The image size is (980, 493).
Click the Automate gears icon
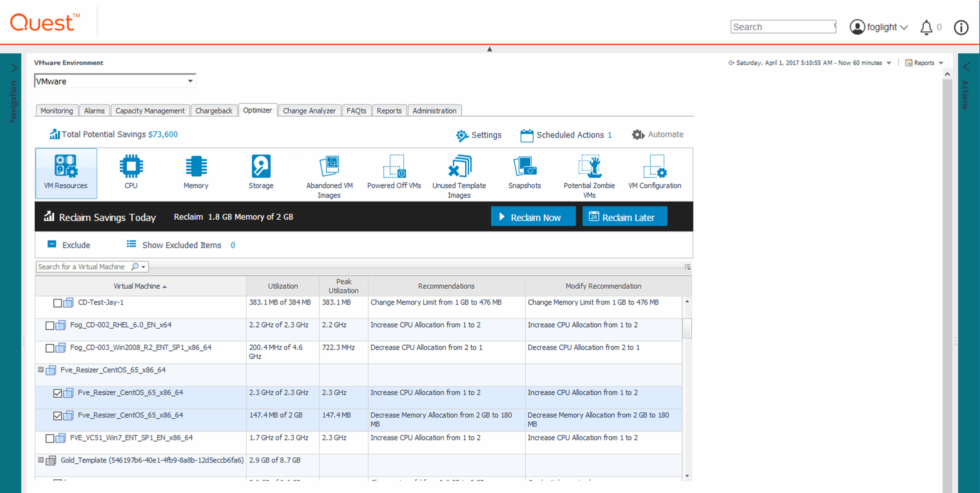coord(638,134)
